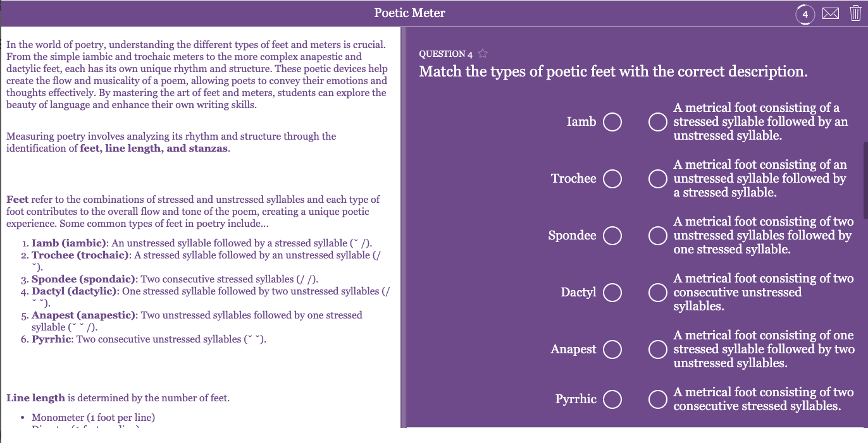Click the matching instructions prompt text
This screenshot has height=443, width=868.
click(x=614, y=71)
